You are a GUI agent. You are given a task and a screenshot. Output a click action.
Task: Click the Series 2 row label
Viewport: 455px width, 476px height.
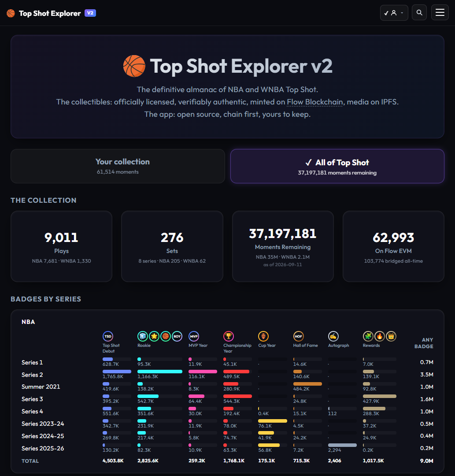pos(32,375)
